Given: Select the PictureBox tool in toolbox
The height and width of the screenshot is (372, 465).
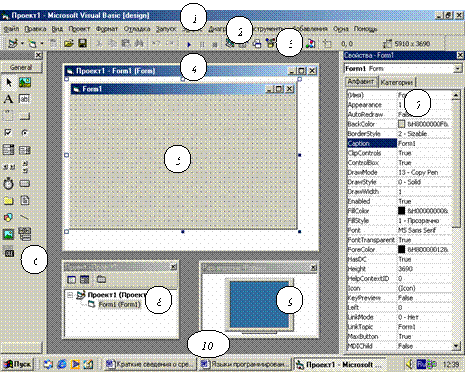Looking at the screenshot, I should click(25, 82).
